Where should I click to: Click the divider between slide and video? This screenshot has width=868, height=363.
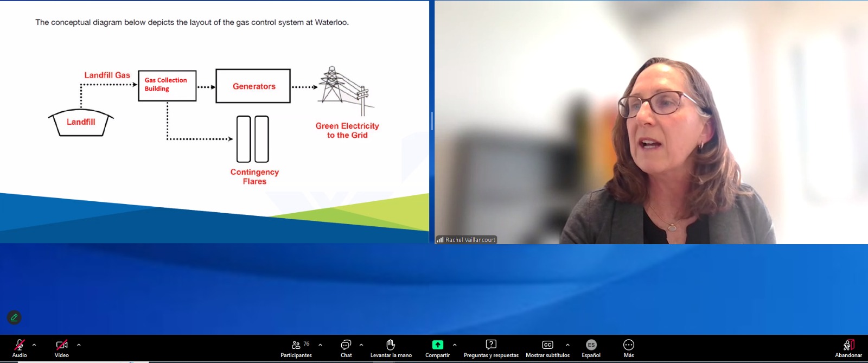(x=432, y=122)
